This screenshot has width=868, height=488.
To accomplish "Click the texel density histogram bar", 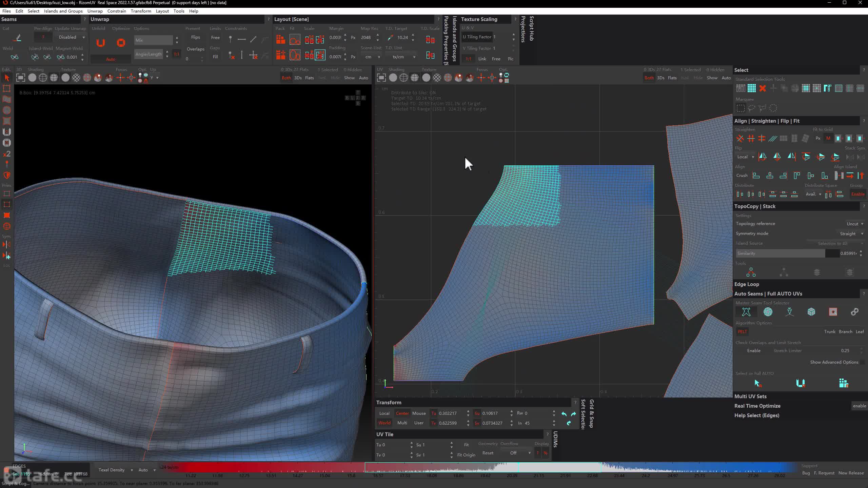I will tap(478, 467).
